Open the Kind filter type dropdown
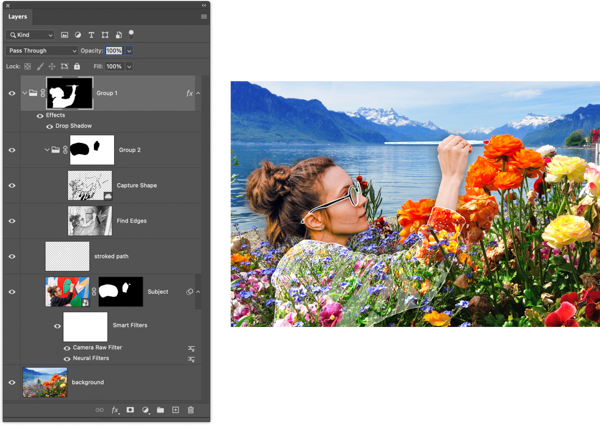 (30, 35)
